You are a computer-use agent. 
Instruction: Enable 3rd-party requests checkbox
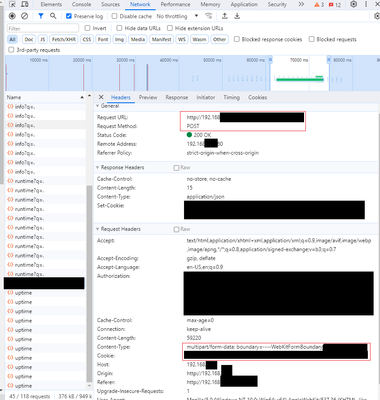click(x=11, y=50)
